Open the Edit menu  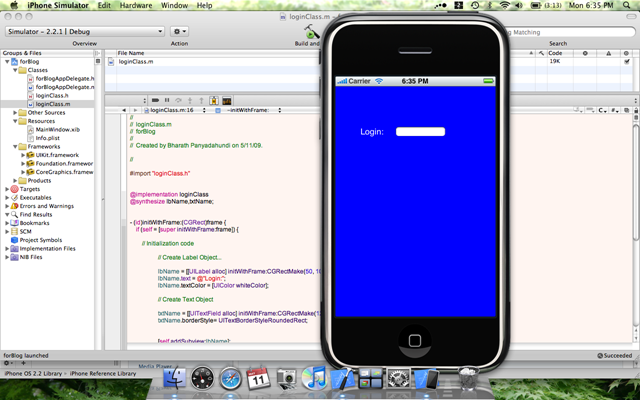coord(104,5)
